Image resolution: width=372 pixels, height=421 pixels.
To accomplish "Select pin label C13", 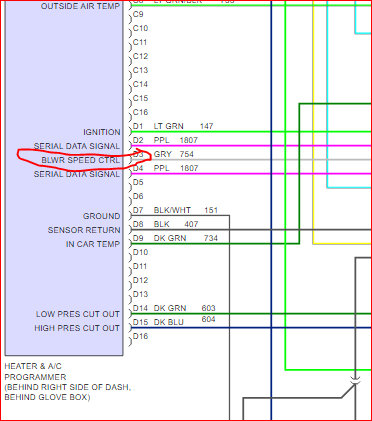I will tap(140, 70).
